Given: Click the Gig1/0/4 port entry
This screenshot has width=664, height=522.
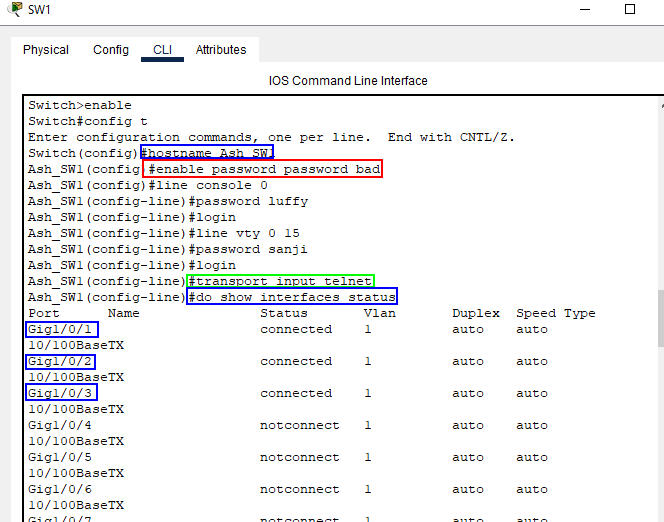Looking at the screenshot, I should (x=60, y=425).
